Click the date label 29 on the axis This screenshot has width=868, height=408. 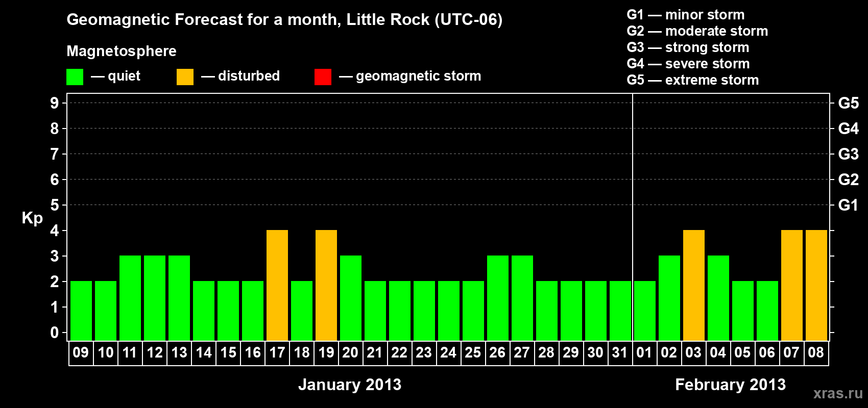571,353
